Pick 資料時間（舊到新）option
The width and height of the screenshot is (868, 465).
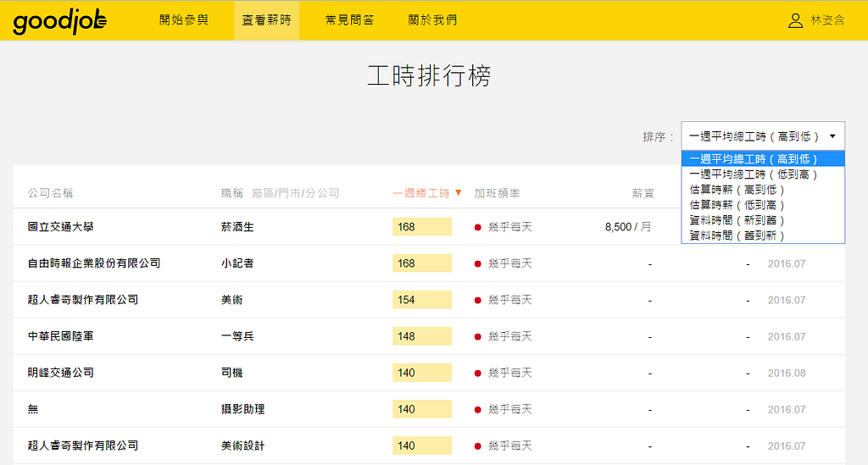pos(763,235)
